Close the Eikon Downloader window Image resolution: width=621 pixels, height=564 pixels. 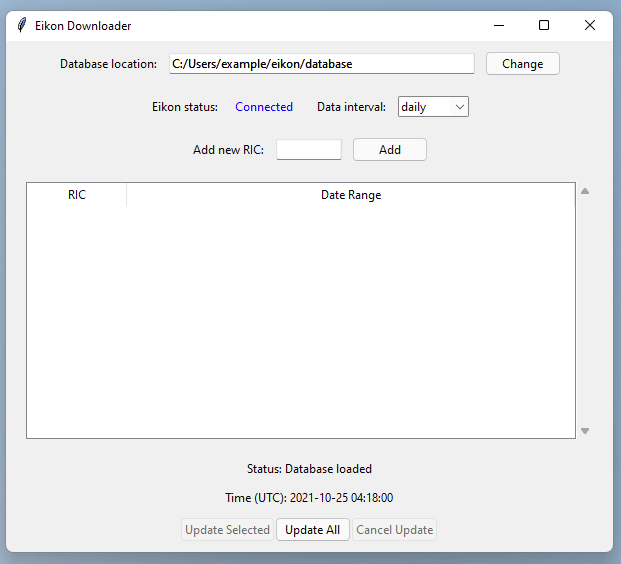point(590,25)
